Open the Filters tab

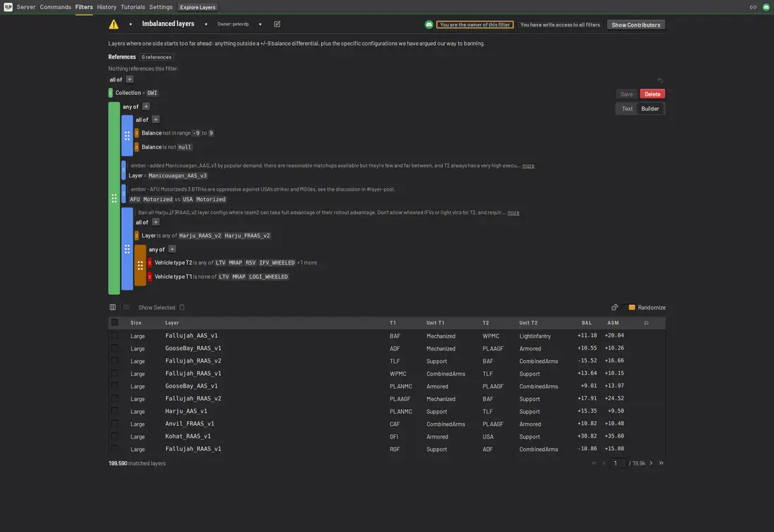[x=84, y=7]
